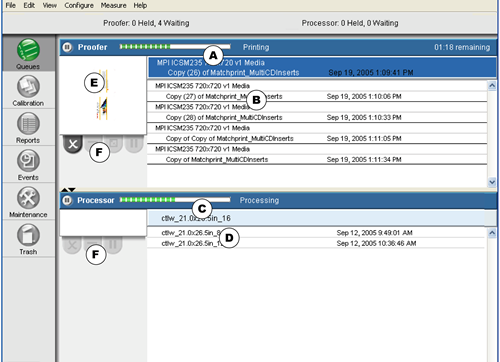Cancel the Proofer job with X button

point(73,144)
